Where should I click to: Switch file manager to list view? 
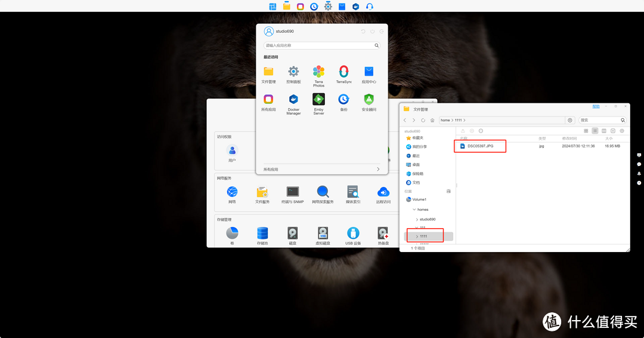(595, 131)
